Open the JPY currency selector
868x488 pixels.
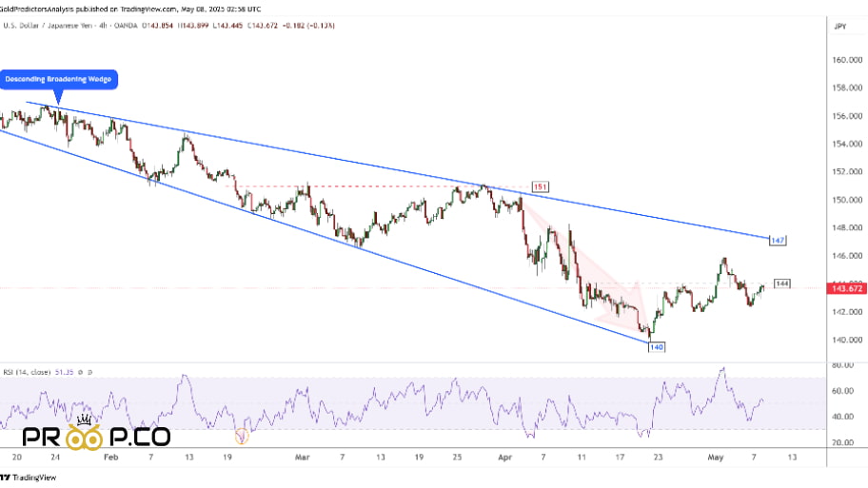click(840, 26)
